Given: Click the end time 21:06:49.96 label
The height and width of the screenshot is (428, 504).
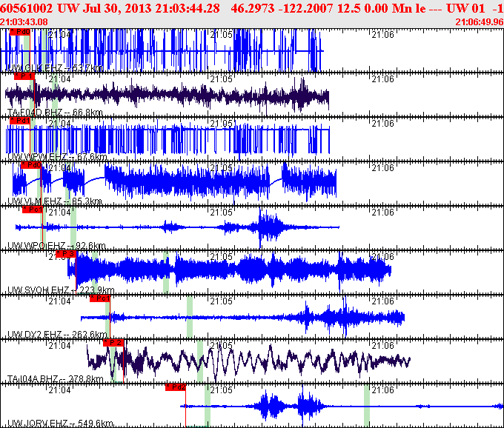Looking at the screenshot, I should coord(477,22).
